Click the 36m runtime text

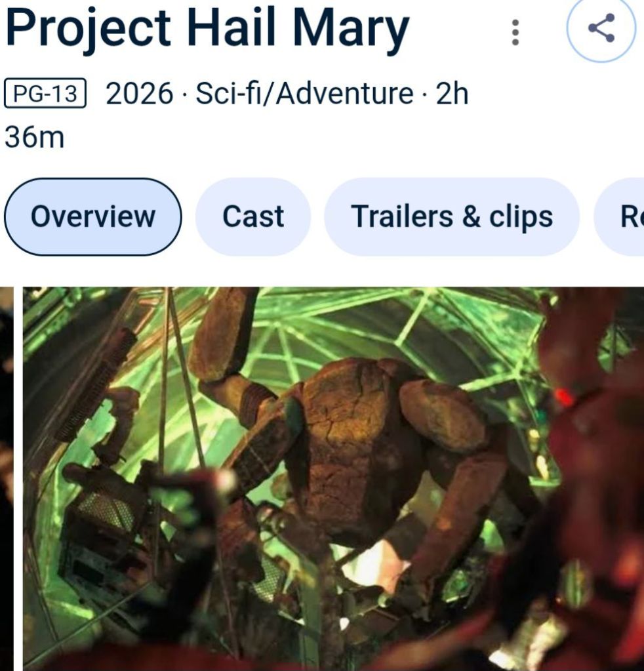(x=35, y=138)
